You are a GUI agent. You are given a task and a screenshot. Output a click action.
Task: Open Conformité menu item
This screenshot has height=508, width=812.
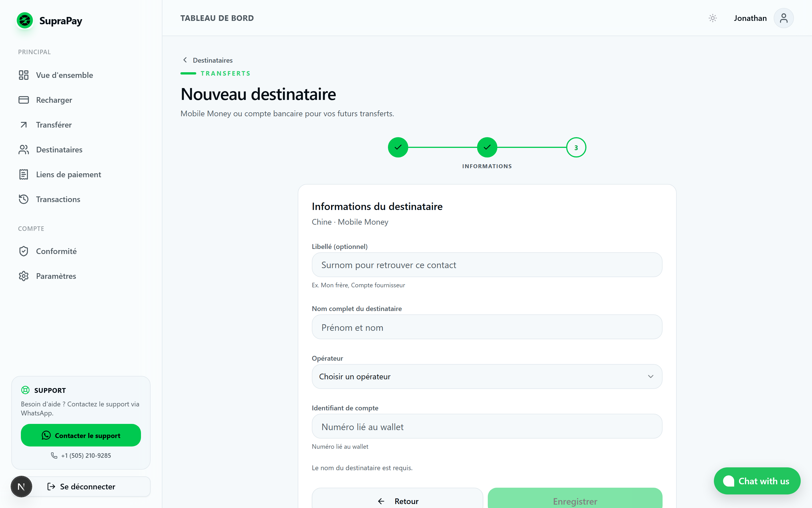81,251
